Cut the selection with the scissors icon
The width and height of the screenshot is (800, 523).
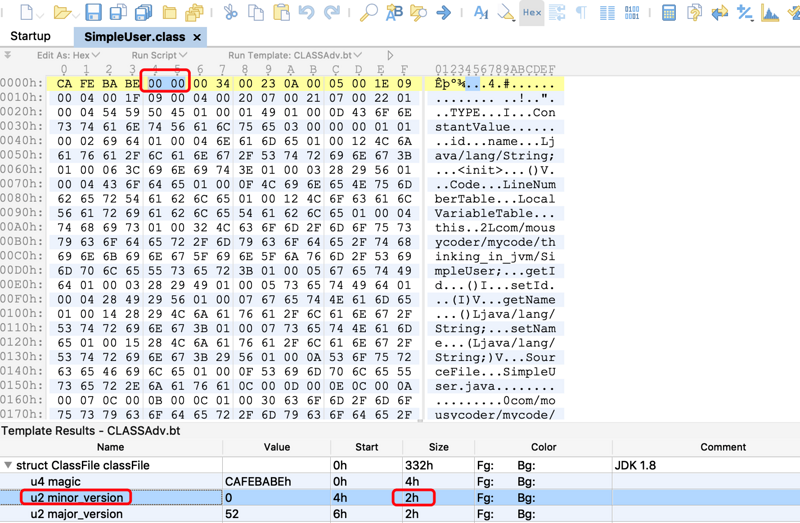coord(231,12)
